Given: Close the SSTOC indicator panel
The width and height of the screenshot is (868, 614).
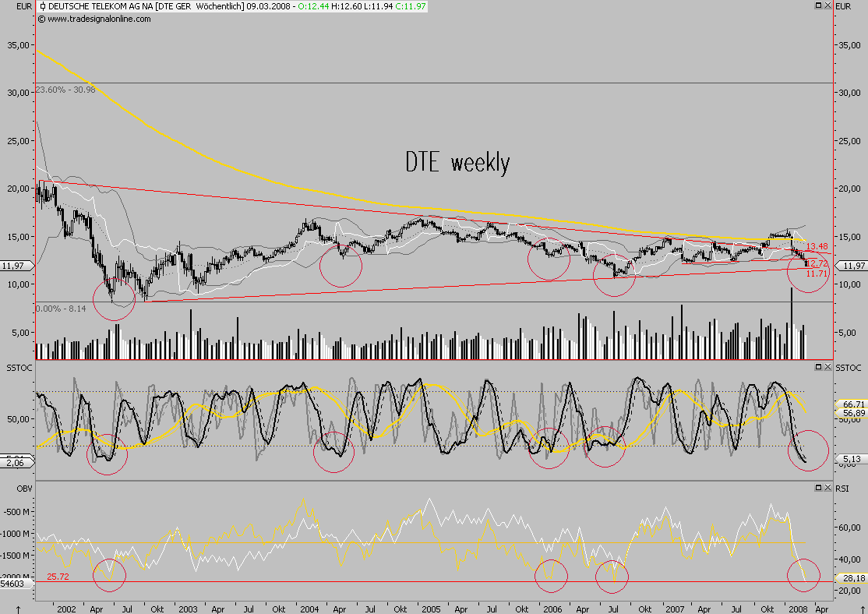Looking at the screenshot, I should coord(827,367).
